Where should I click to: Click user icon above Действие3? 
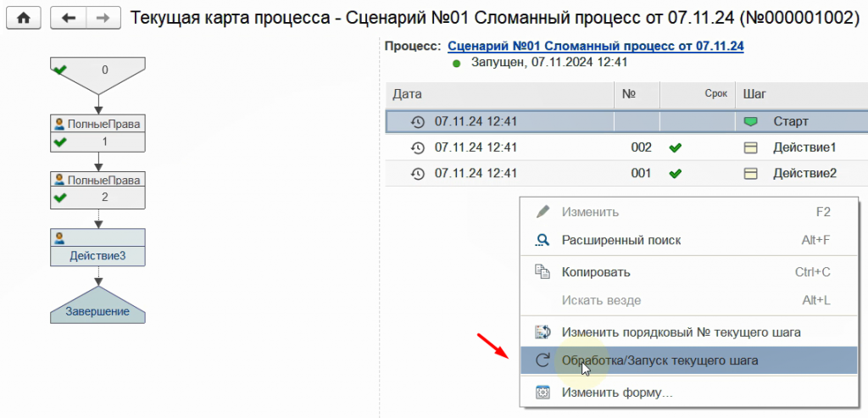coord(60,238)
